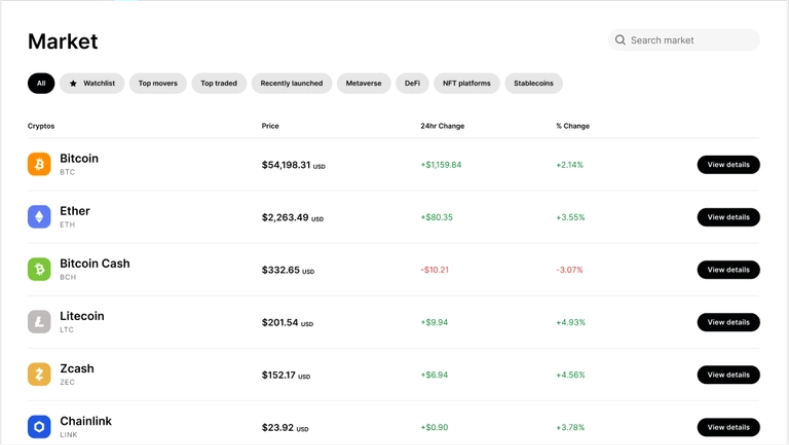This screenshot has width=789, height=445.
Task: Select the All filter pill
Action: (41, 83)
